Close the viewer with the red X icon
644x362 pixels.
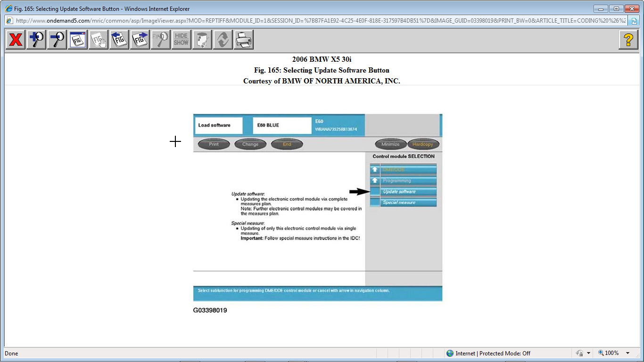16,40
